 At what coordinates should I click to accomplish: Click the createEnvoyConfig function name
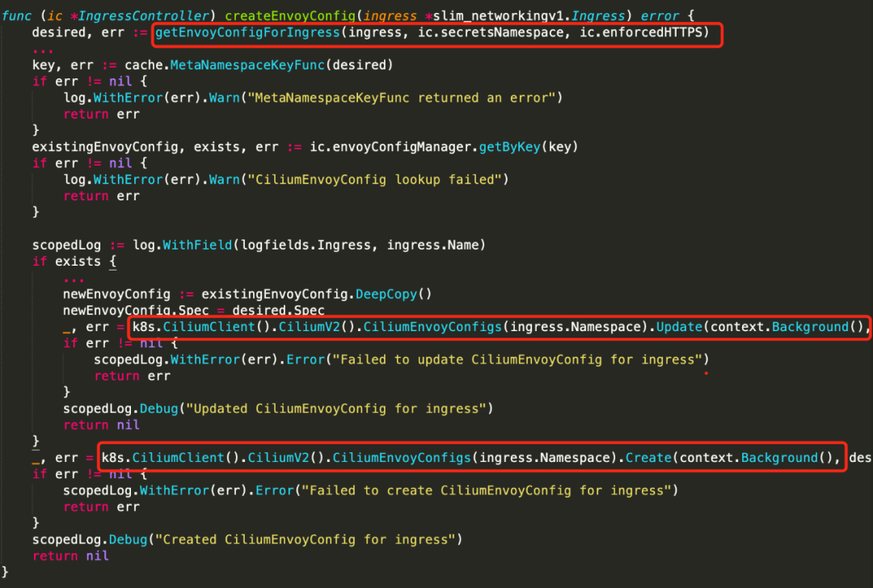[290, 16]
